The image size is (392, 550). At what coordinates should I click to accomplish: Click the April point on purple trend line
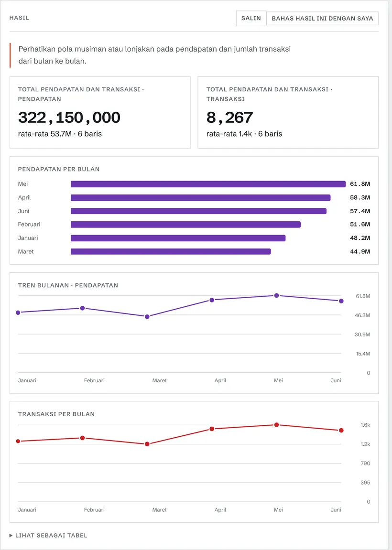[x=212, y=300]
